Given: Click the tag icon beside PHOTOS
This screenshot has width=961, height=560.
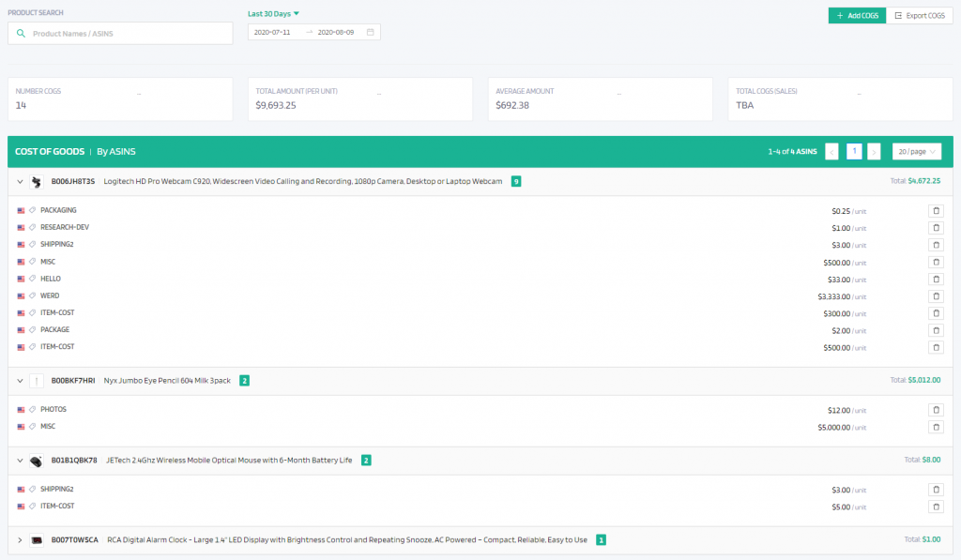Looking at the screenshot, I should tap(33, 409).
